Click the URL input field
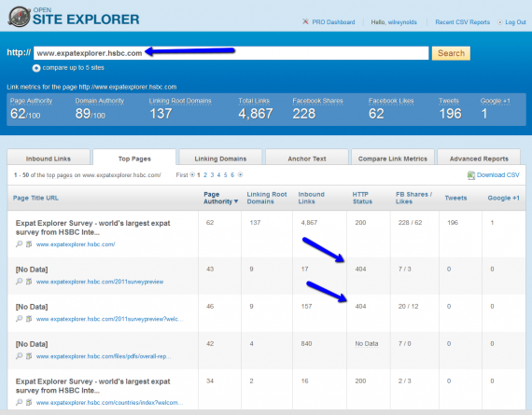This screenshot has width=532, height=415. coord(231,53)
